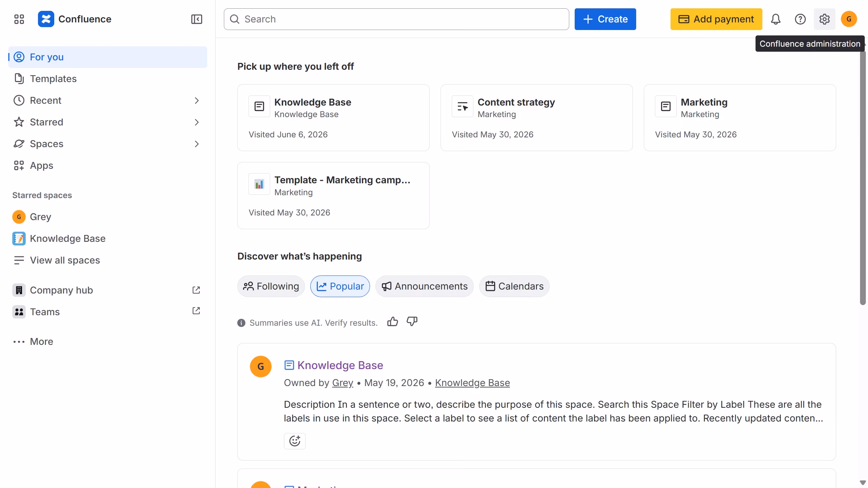Open the help question mark menu

point(800,19)
